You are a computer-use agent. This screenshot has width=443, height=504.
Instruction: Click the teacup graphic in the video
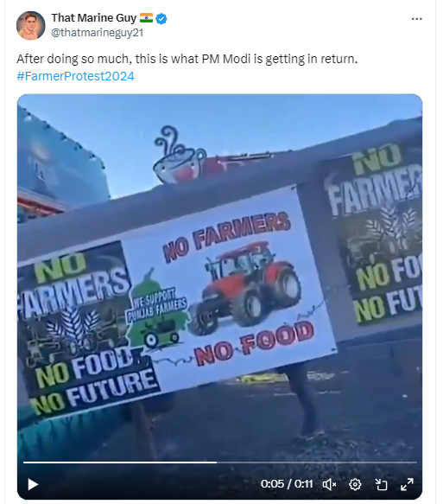(x=178, y=154)
